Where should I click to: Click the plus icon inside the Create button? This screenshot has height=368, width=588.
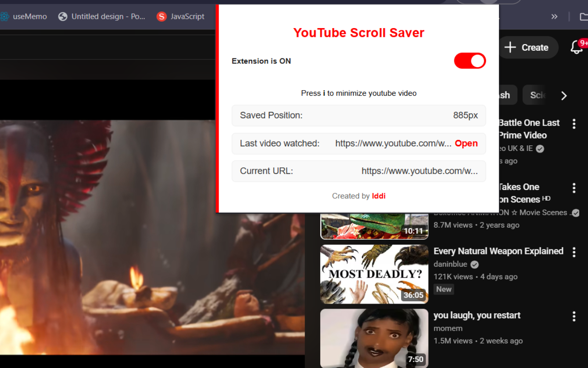(510, 47)
